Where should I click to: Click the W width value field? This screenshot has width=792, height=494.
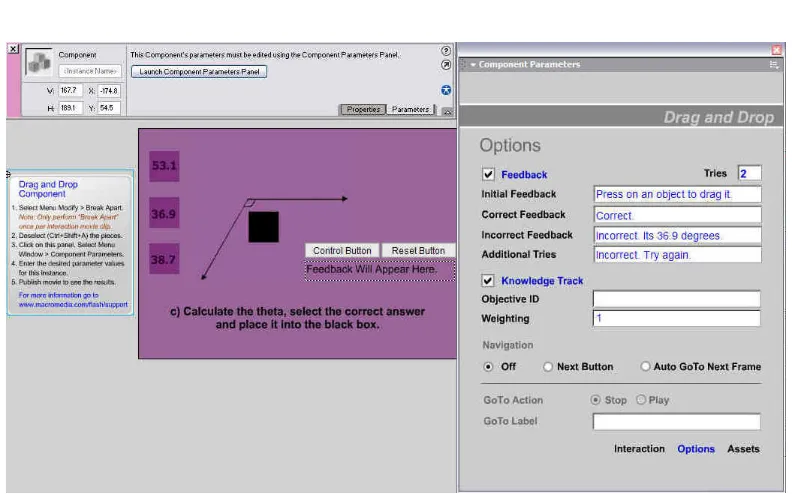(x=70, y=90)
